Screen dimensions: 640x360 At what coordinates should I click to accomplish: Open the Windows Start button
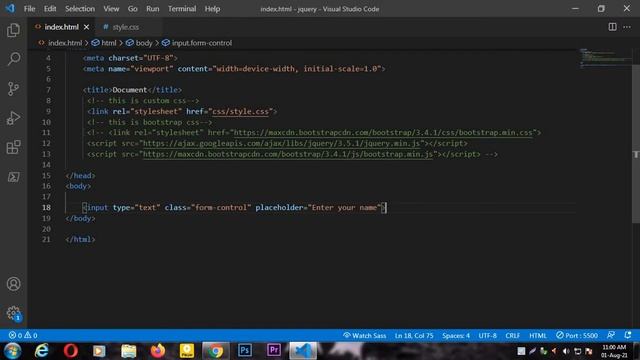coord(13,351)
